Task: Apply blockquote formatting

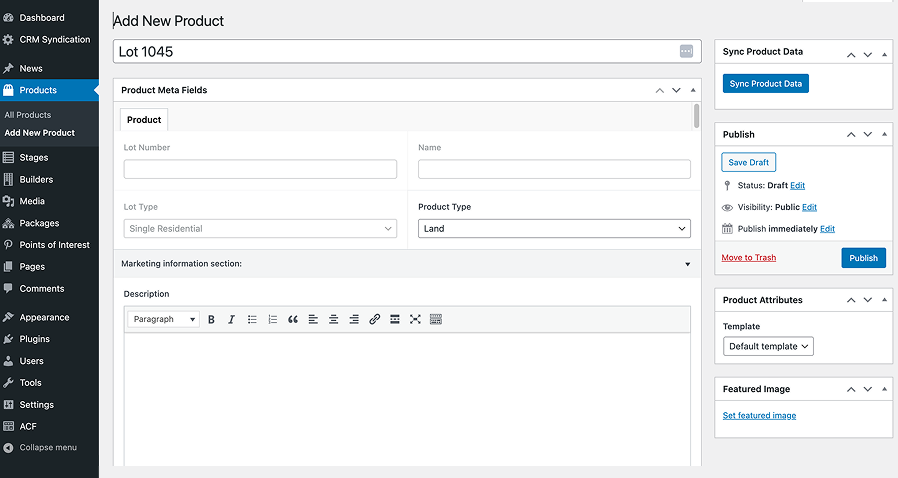Action: coord(293,319)
